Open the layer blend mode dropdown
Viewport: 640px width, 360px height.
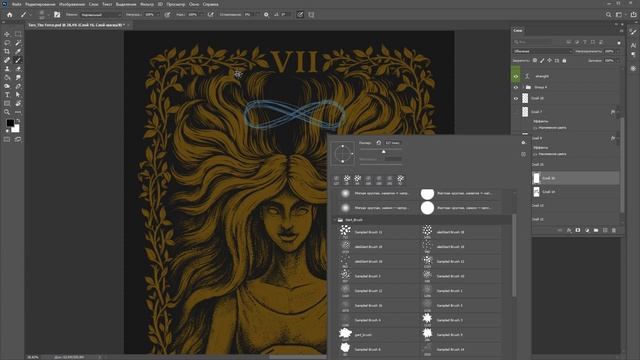543,51
